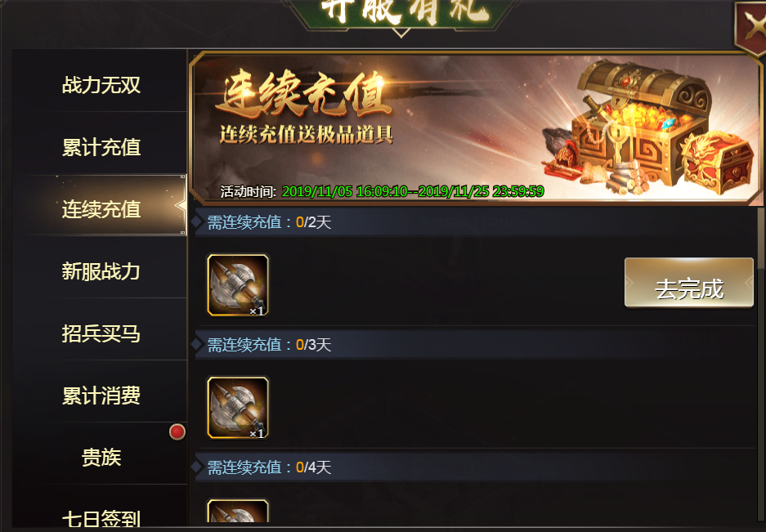Open the 招兵买马 tab
The image size is (766, 532).
100,333
